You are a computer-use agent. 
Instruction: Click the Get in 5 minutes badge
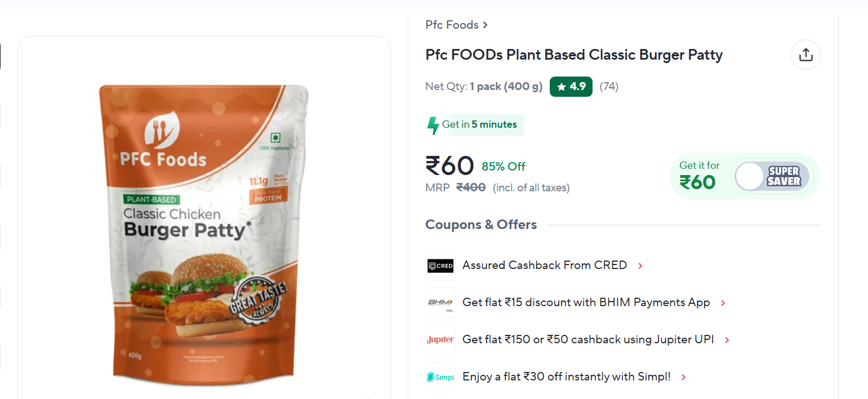479,124
